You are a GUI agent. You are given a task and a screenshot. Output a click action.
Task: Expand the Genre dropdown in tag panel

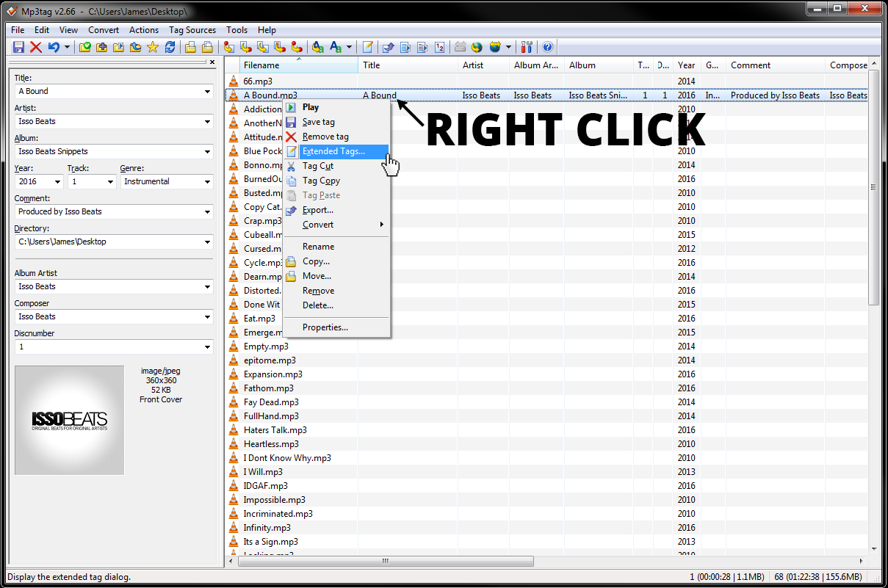207,181
